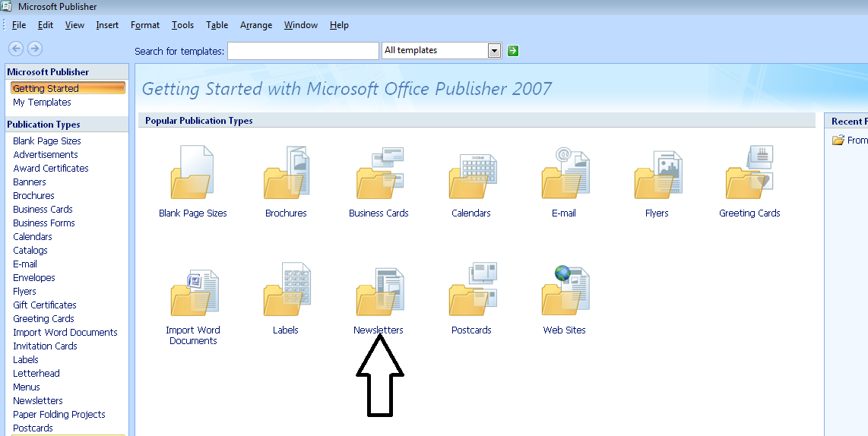Screen dimensions: 868x436
Task: Open the Tools menu
Action: click(x=182, y=25)
